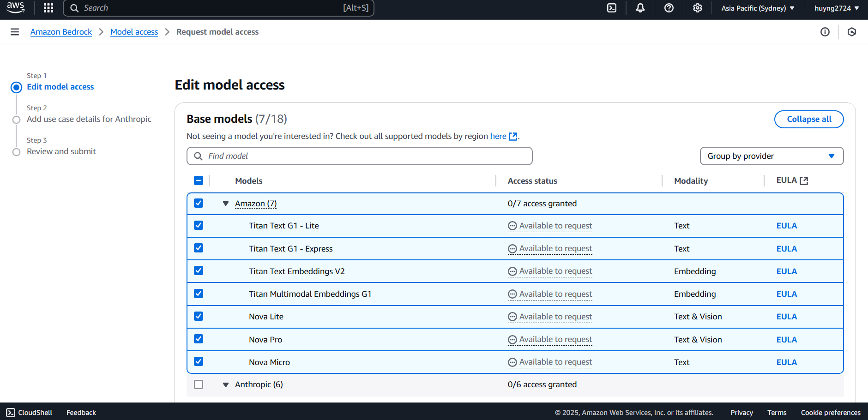Click the Collapse all button
This screenshot has height=420, width=868.
(x=809, y=119)
